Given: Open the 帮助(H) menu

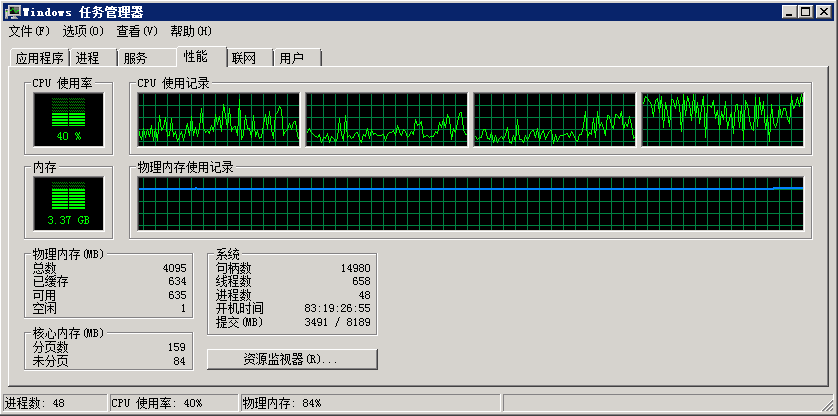Looking at the screenshot, I should click(x=191, y=32).
